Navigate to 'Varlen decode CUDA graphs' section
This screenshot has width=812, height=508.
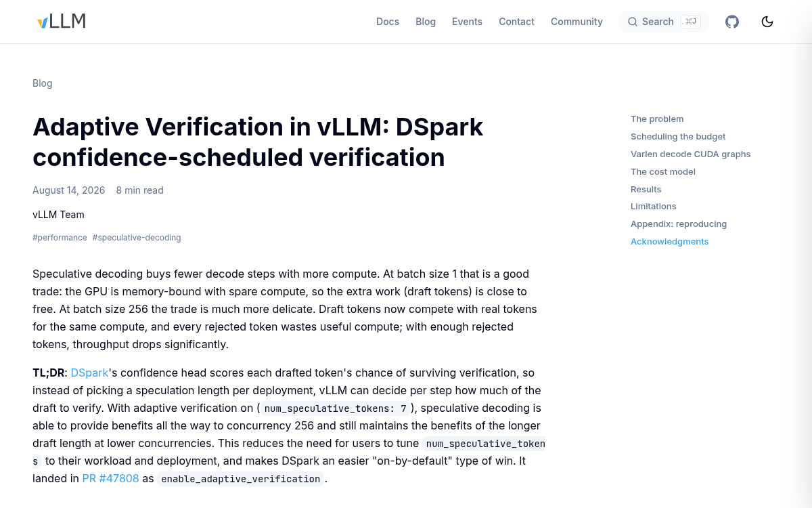coord(690,154)
